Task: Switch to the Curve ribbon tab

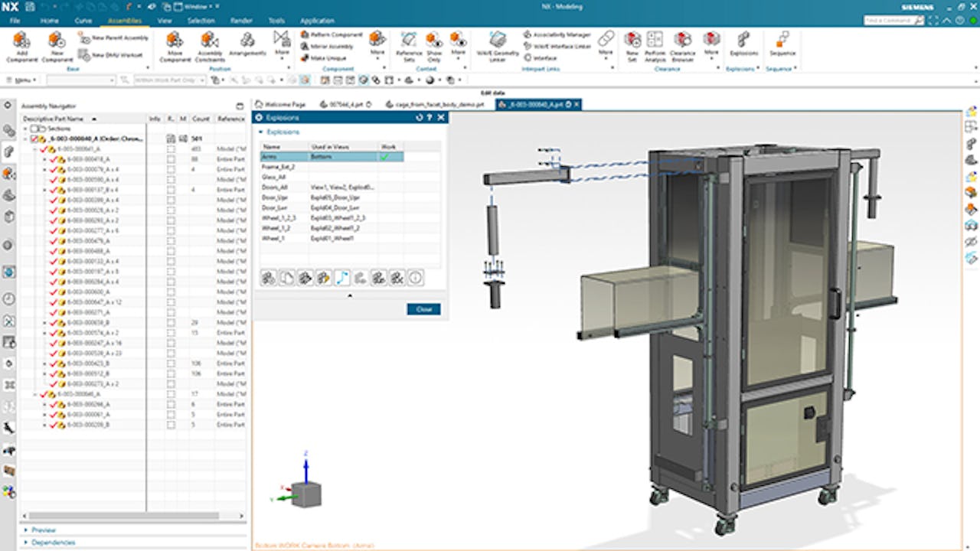Action: pos(83,21)
